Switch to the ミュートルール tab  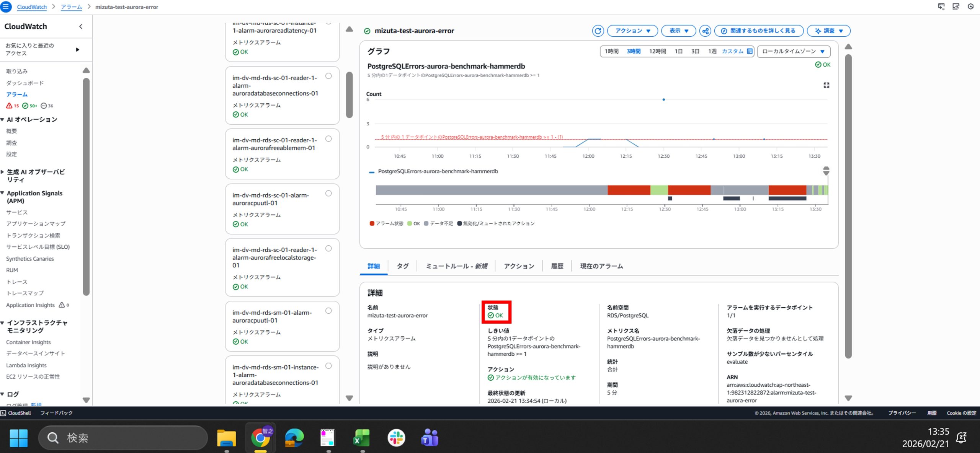pos(456,266)
